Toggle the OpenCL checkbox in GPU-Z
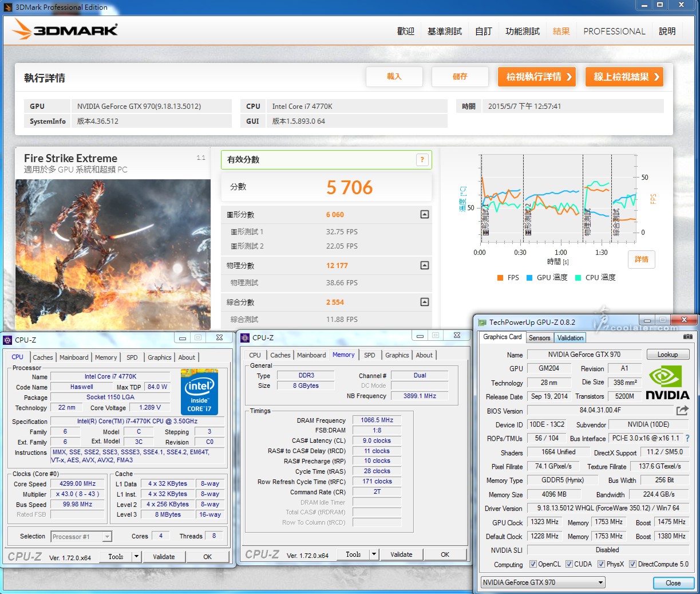Screen dimensions: 700x594 533,564
